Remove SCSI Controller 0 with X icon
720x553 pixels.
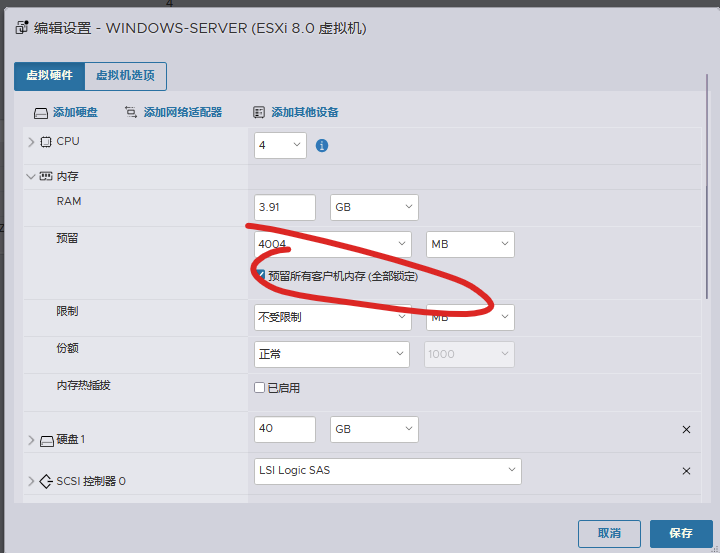[x=686, y=471]
